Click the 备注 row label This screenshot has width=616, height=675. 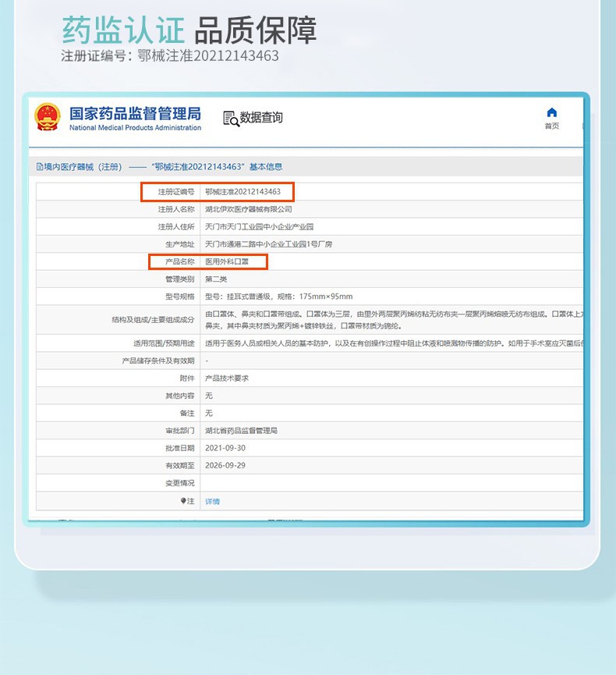pyautogui.click(x=187, y=413)
